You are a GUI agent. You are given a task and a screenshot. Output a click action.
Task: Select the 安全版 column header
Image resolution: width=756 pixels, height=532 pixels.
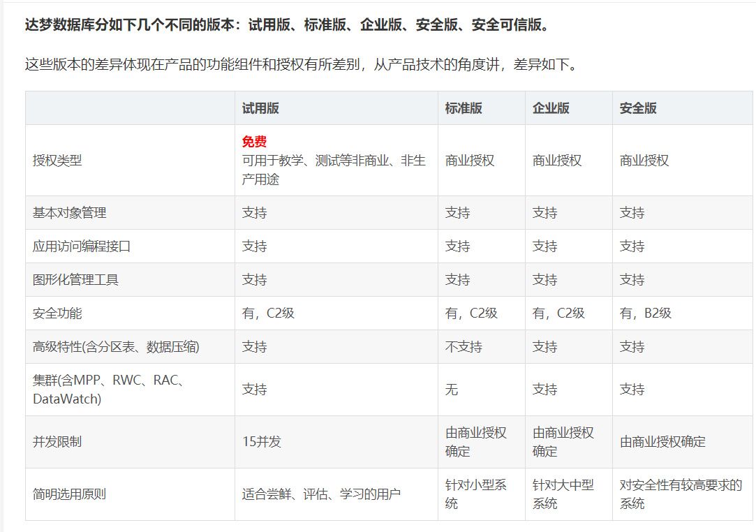(638, 108)
